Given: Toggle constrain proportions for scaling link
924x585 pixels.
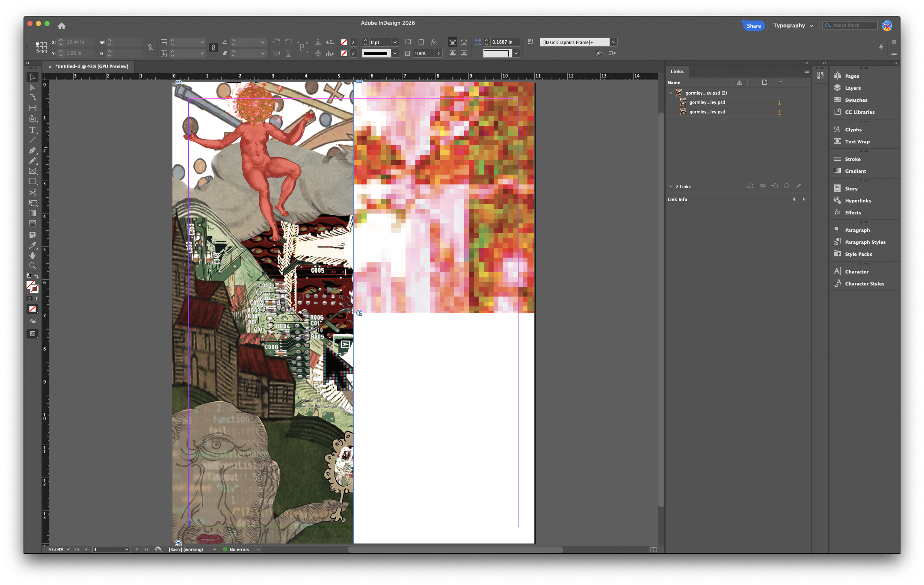Looking at the screenshot, I should [213, 48].
